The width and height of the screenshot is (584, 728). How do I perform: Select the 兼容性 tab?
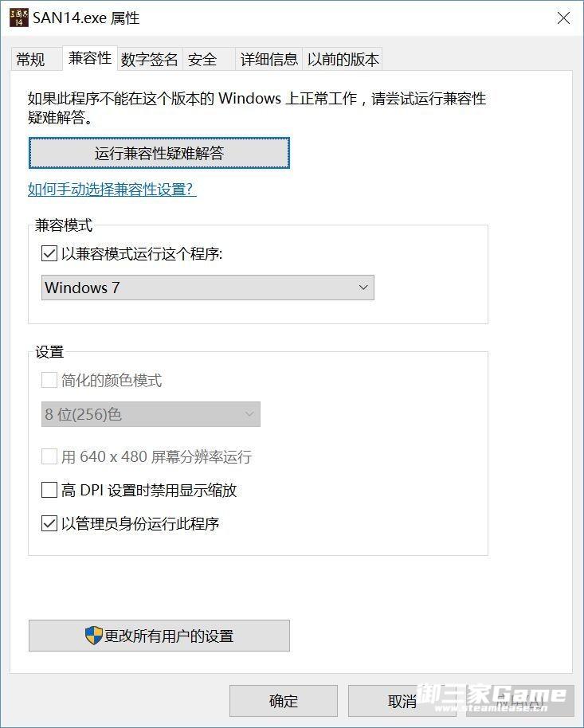[90, 58]
